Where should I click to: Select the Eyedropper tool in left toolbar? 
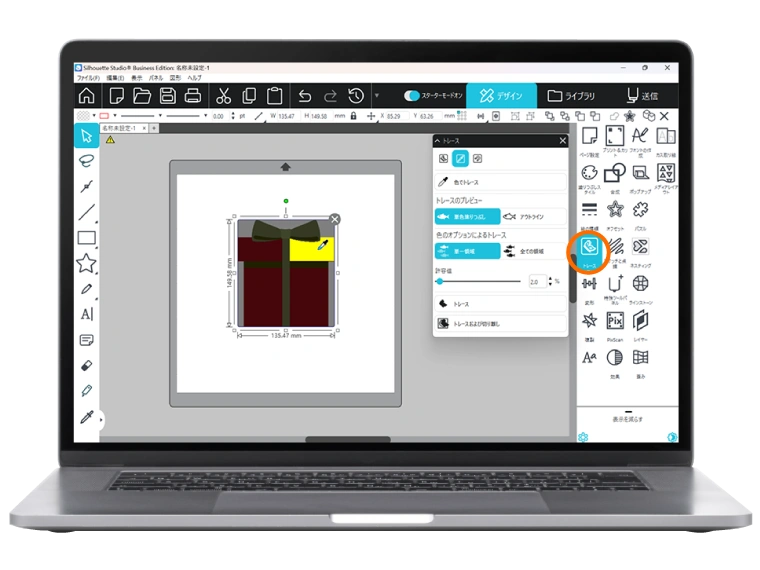87,417
